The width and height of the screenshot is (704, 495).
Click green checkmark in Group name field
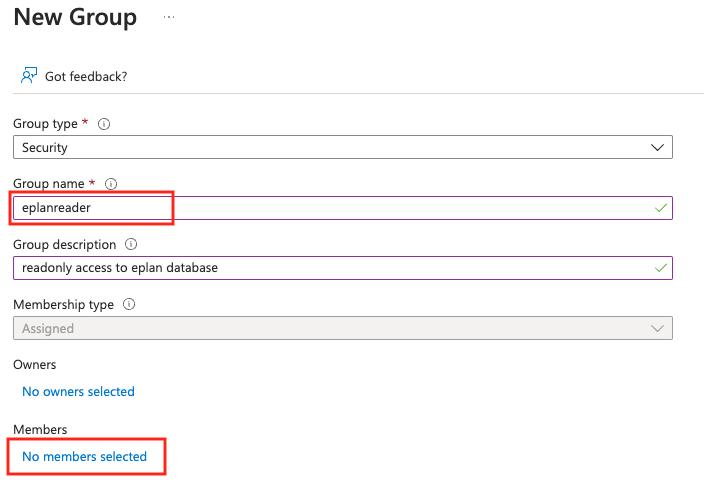659,208
